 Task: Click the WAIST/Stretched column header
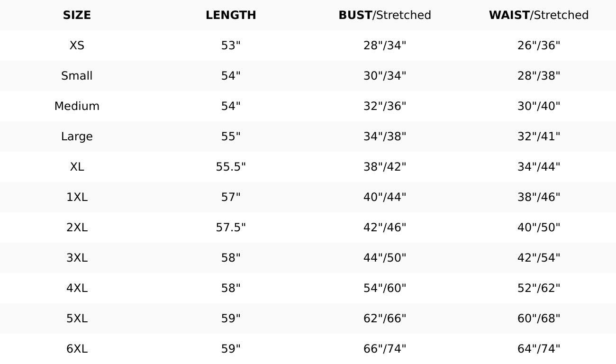pyautogui.click(x=539, y=15)
